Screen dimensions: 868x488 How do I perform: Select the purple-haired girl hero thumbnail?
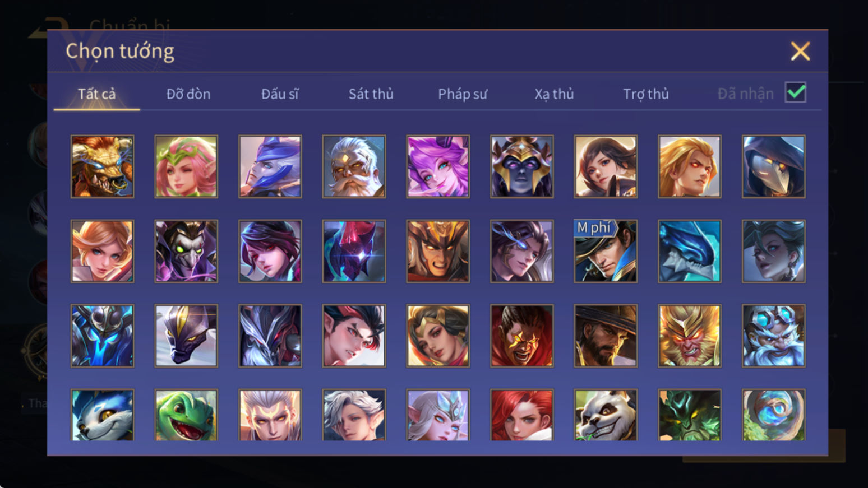pyautogui.click(x=438, y=166)
